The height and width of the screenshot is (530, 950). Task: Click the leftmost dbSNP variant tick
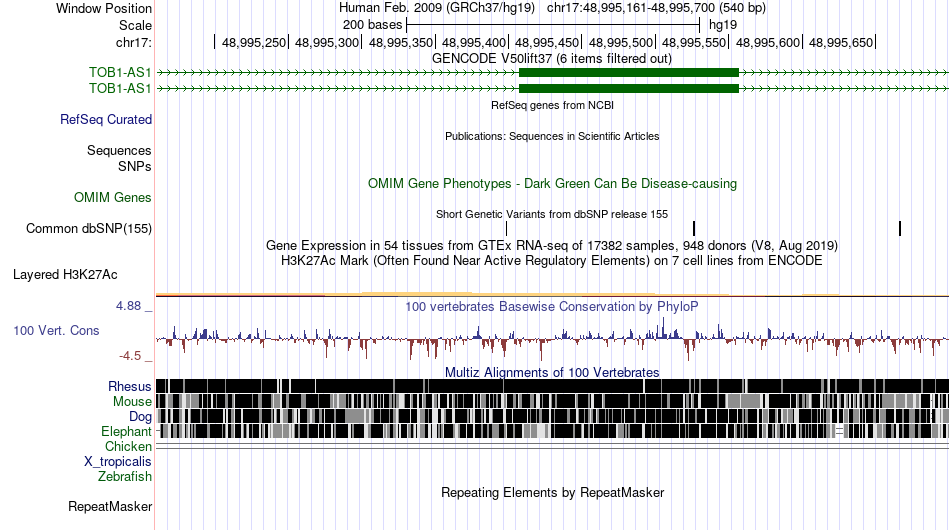pyautogui.click(x=507, y=228)
